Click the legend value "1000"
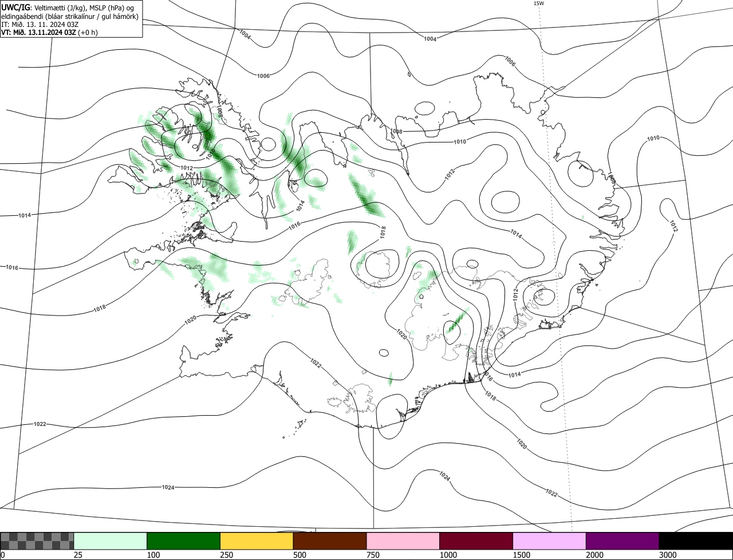This screenshot has height=560, width=733. tap(448, 555)
